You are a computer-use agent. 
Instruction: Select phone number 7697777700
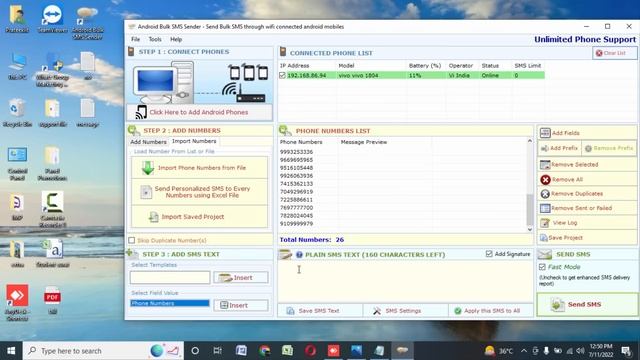[x=296, y=208]
